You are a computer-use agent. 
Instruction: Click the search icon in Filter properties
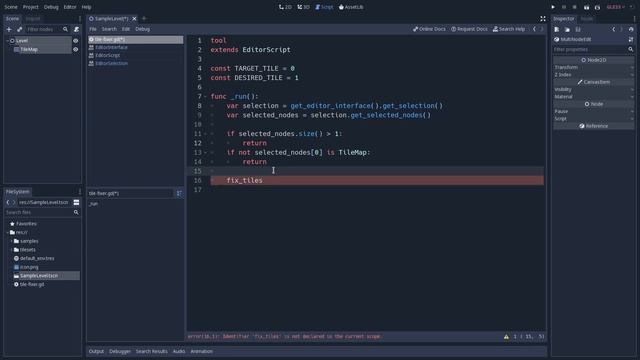point(631,49)
